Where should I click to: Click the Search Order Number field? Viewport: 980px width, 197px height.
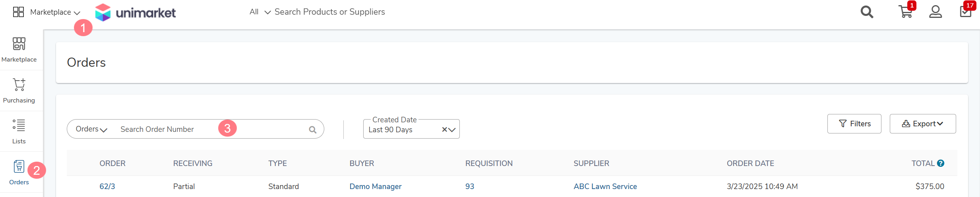pyautogui.click(x=211, y=129)
